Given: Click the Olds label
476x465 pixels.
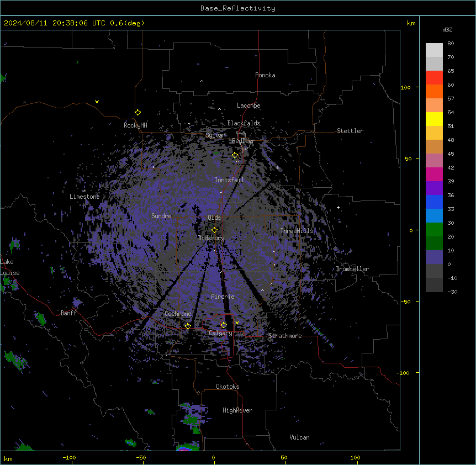Looking at the screenshot, I should [214, 218].
